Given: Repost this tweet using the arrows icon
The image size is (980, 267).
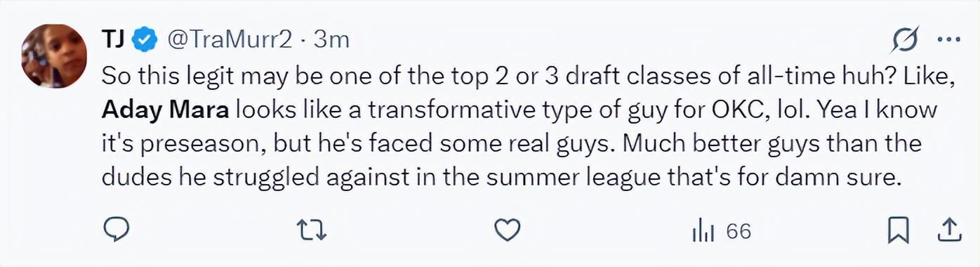Looking at the screenshot, I should click(310, 230).
